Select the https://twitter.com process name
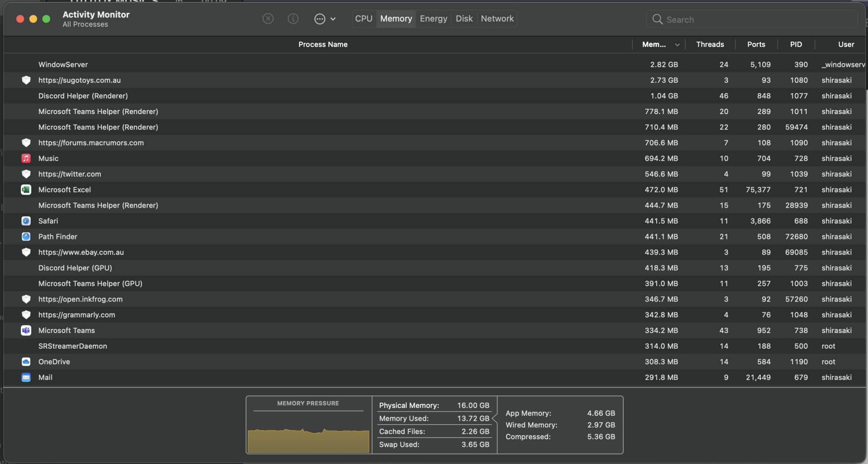 click(69, 174)
